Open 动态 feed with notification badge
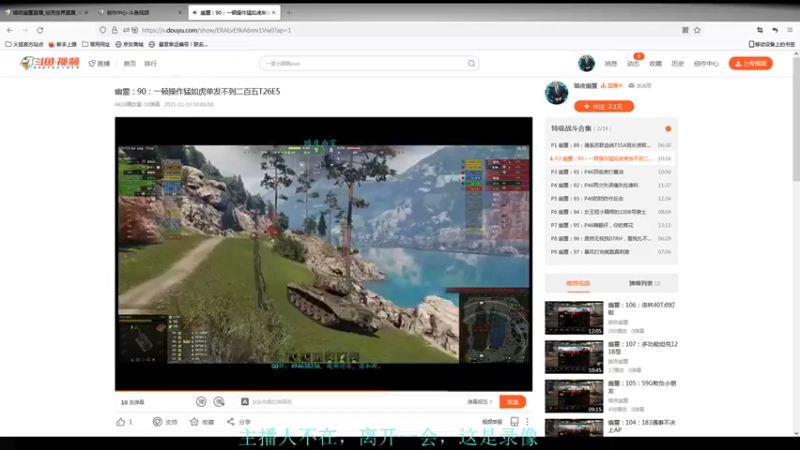800x450 pixels. (x=633, y=64)
